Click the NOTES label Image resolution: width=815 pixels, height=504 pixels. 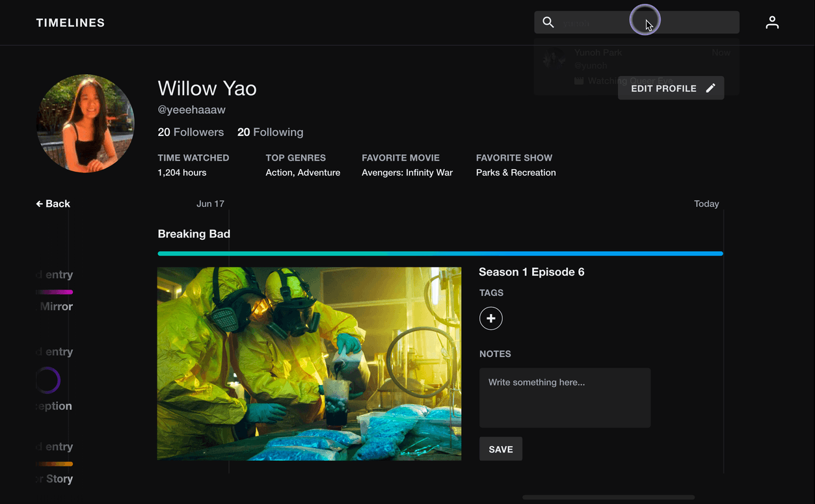(x=495, y=354)
